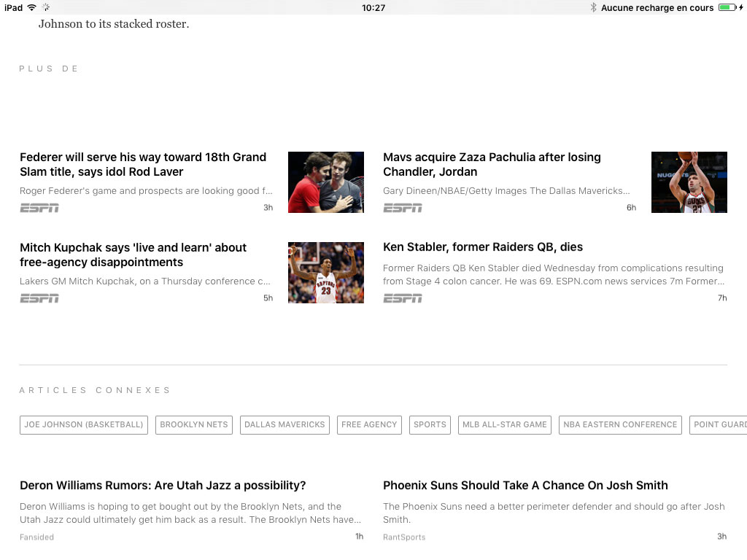Select the NBA Eastern Conference topic tag
Viewport: 747px width, 560px height.
(620, 425)
